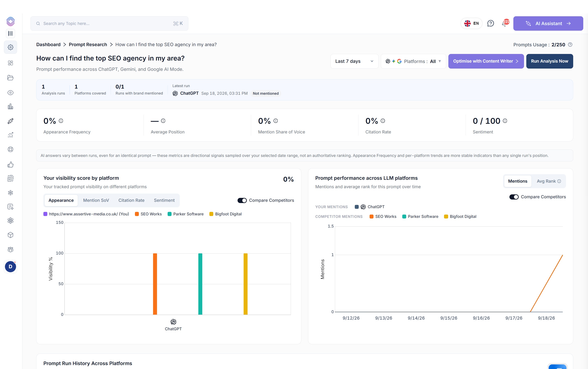The height and width of the screenshot is (369, 588).
Task: Open the atom icon in the sidebar
Action: (x=10, y=221)
